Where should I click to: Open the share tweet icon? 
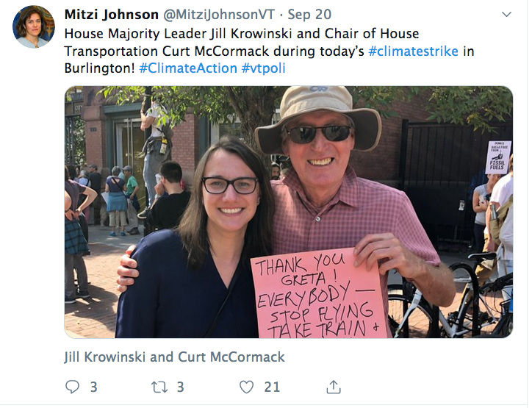tap(334, 386)
